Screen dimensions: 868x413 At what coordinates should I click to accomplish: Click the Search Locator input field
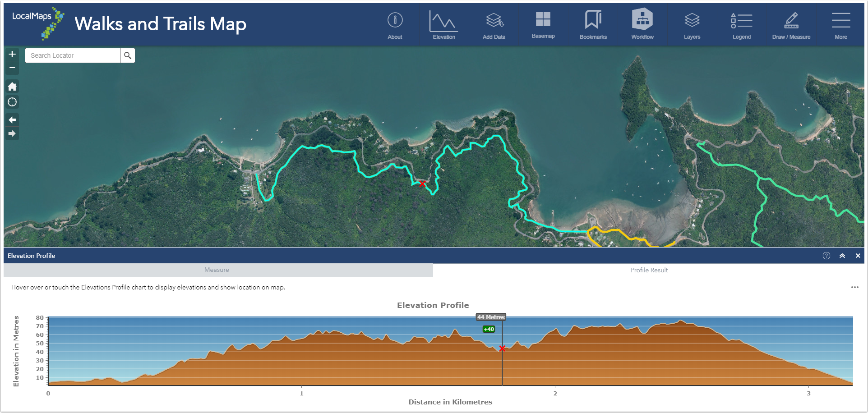click(x=73, y=55)
